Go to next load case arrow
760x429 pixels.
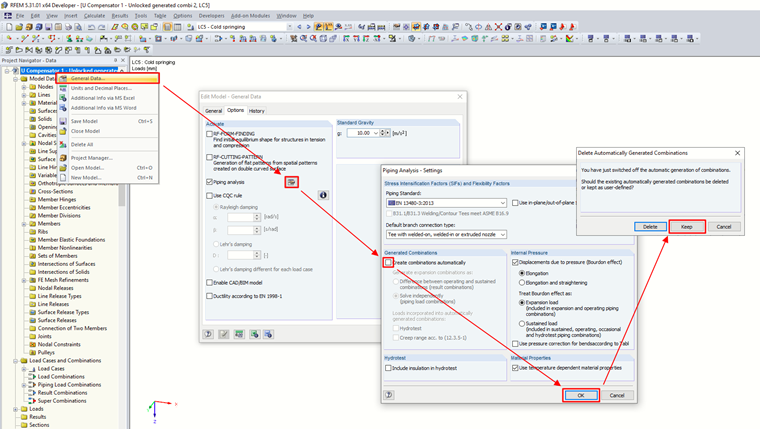pos(308,27)
